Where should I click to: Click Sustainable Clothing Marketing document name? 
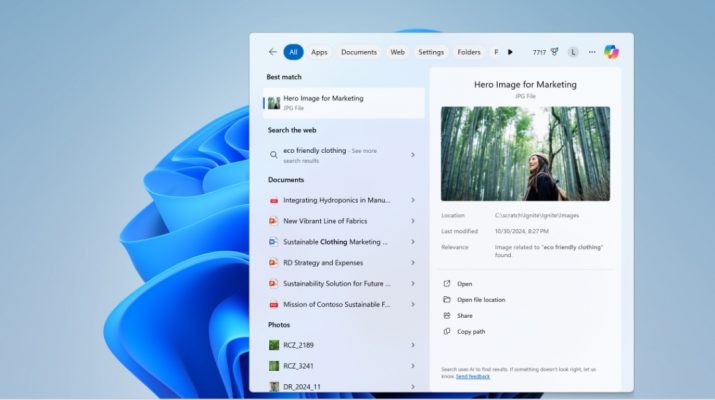click(x=335, y=242)
